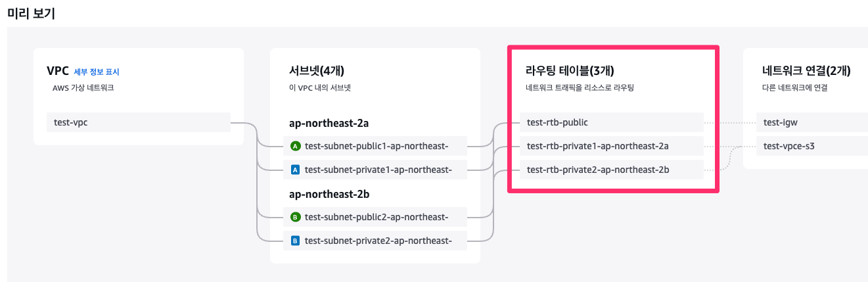This screenshot has height=282, width=868.
Task: Select test-subnet-private1-ap-northeast subnet entry
Action: 375,170
